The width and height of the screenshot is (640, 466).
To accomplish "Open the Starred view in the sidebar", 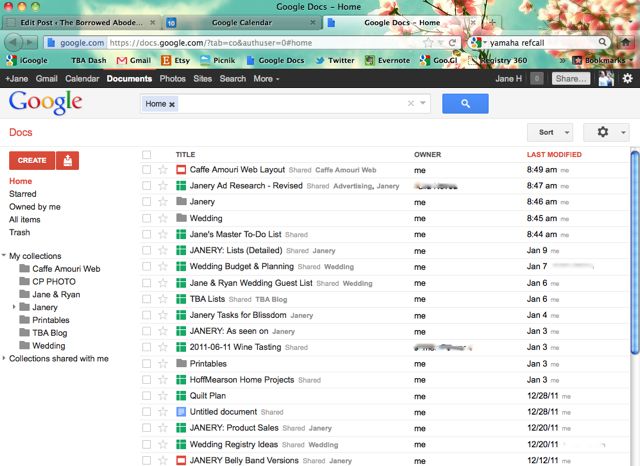I will point(23,194).
